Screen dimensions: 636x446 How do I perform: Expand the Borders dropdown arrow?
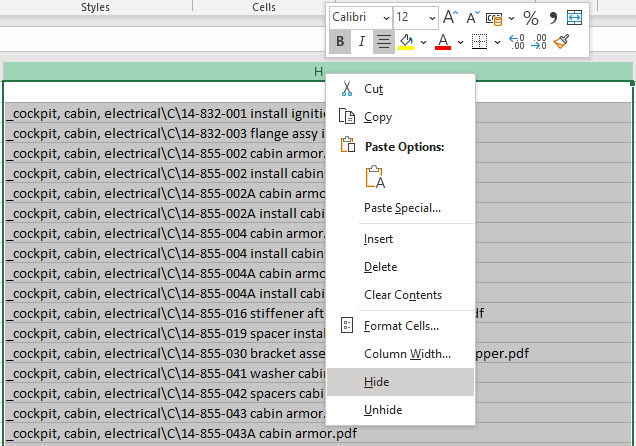pos(497,42)
